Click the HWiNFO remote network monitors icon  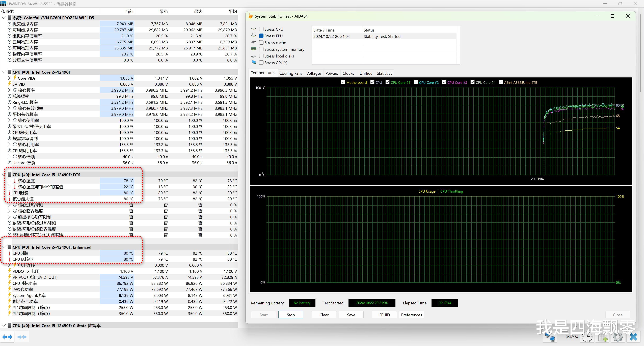tap(550, 337)
